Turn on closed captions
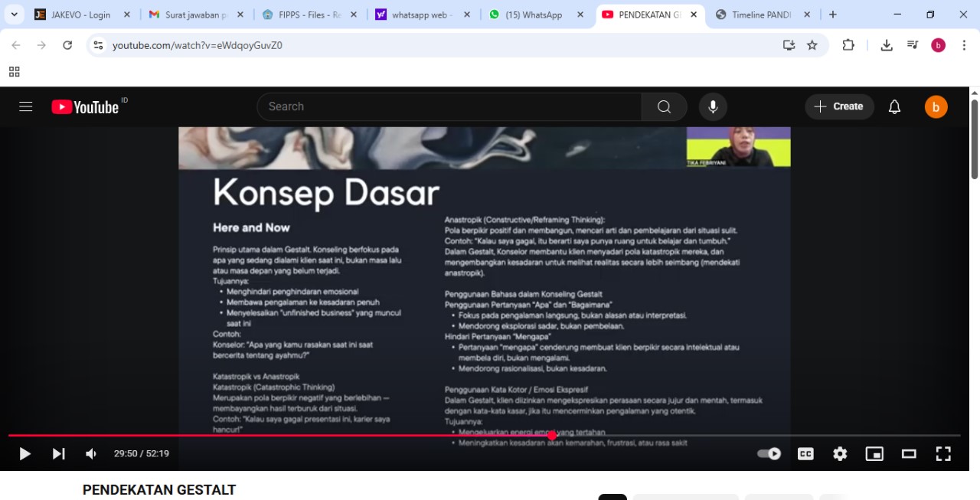980x500 pixels. pos(805,454)
